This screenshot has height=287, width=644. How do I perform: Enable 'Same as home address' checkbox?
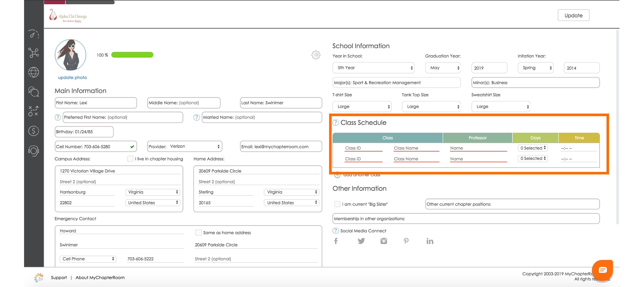coord(198,232)
